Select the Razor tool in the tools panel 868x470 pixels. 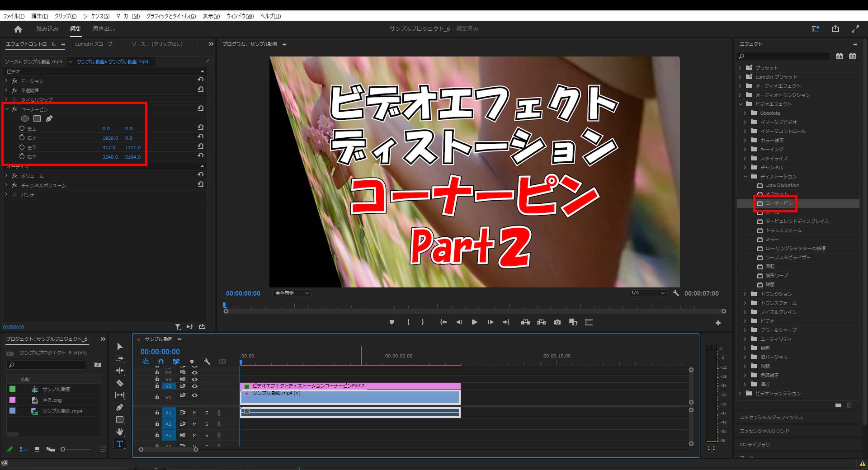pos(120,383)
